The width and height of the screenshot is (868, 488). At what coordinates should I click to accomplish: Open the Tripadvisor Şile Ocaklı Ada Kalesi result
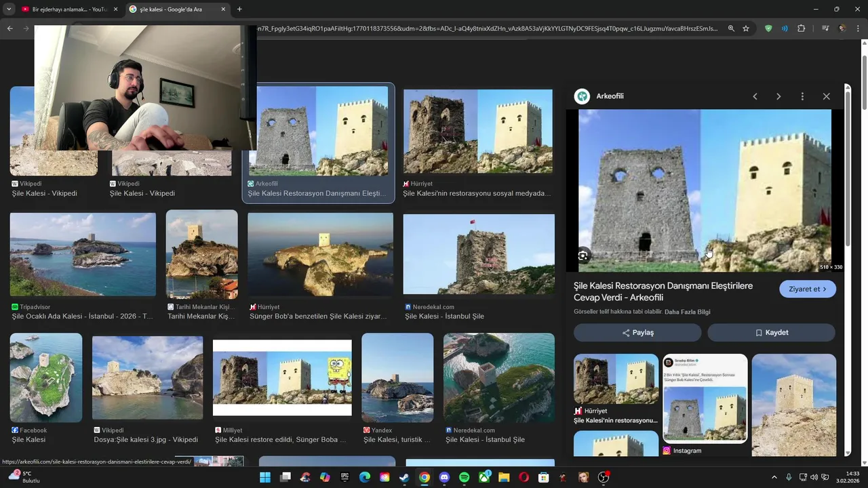[x=83, y=255]
